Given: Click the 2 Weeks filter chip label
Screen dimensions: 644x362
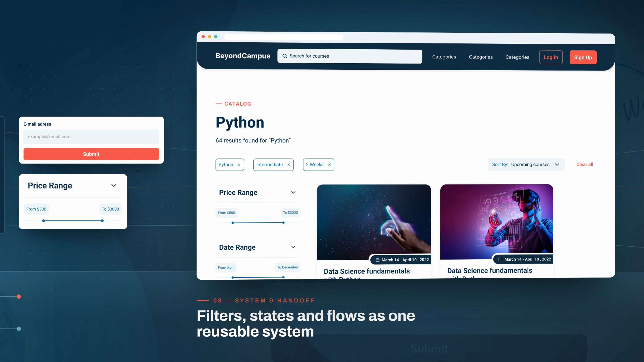Looking at the screenshot, I should tap(315, 165).
